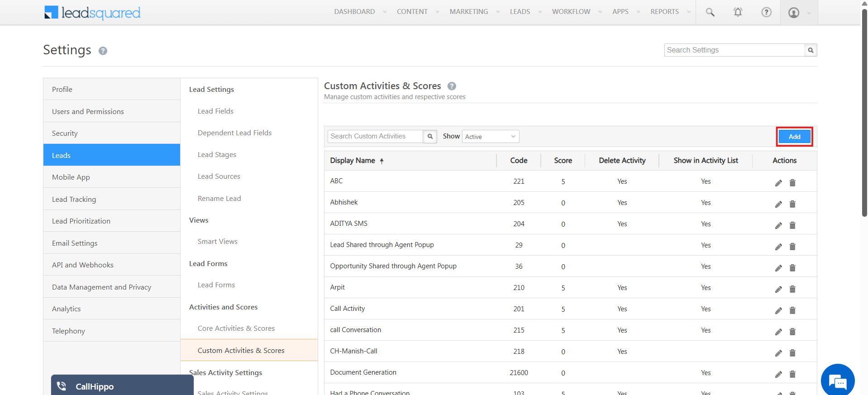Viewport: 868px width, 395px height.
Task: Delete Lead Shared through Agent Popup activity
Action: coord(792,247)
